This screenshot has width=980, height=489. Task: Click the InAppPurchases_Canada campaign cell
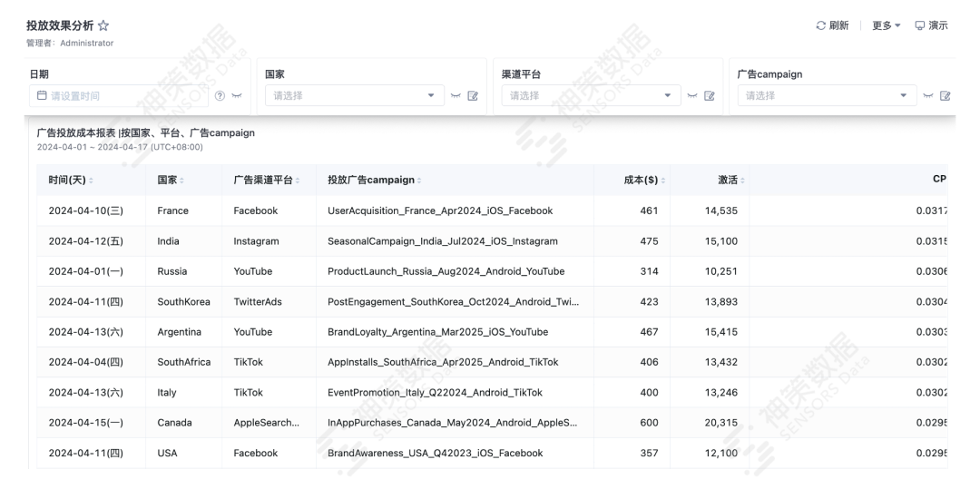click(453, 423)
